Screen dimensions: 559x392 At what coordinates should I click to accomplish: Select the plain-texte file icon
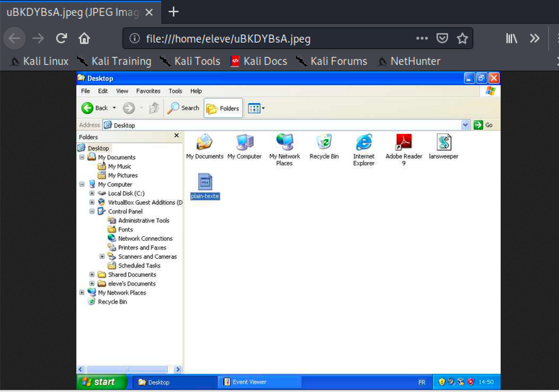coord(205,186)
